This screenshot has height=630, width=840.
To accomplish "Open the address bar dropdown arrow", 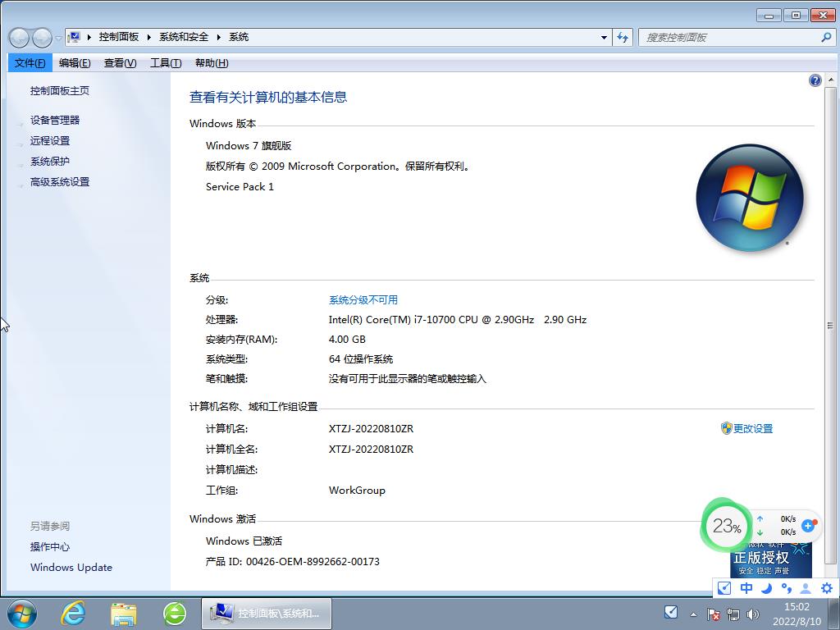I will click(603, 37).
